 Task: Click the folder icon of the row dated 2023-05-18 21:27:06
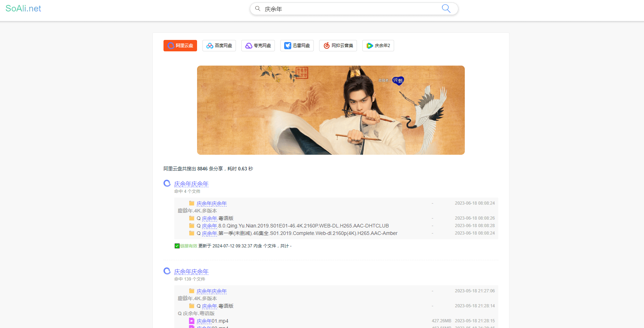coord(192,291)
